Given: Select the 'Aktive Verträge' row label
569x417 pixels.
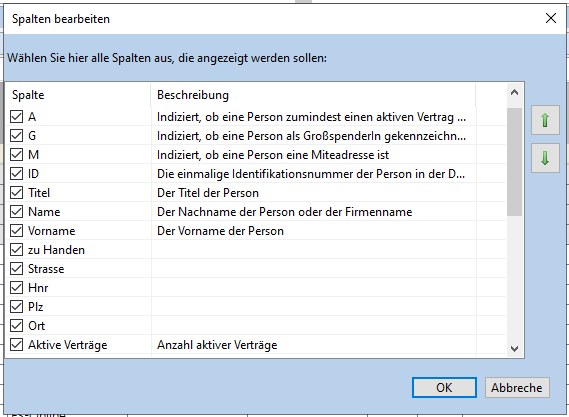Looking at the screenshot, I should 67,345.
